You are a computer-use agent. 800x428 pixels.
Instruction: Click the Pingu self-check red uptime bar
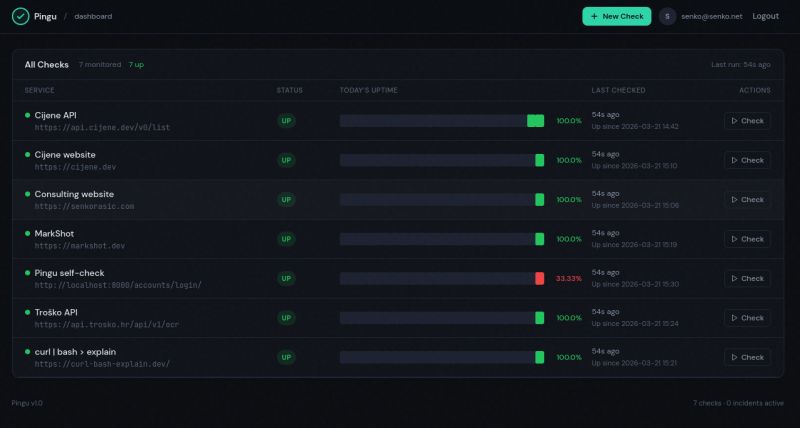pyautogui.click(x=539, y=278)
